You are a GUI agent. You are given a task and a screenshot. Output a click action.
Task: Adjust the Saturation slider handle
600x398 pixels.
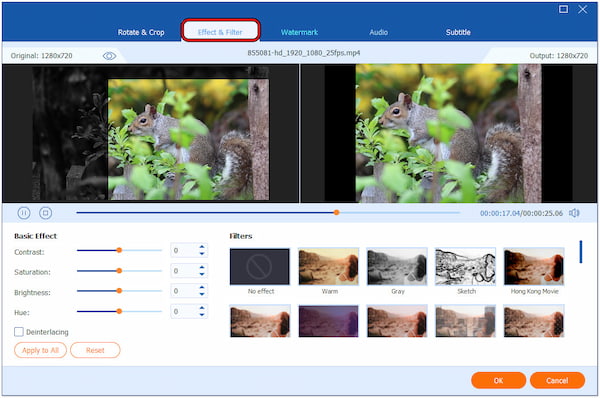click(x=119, y=271)
